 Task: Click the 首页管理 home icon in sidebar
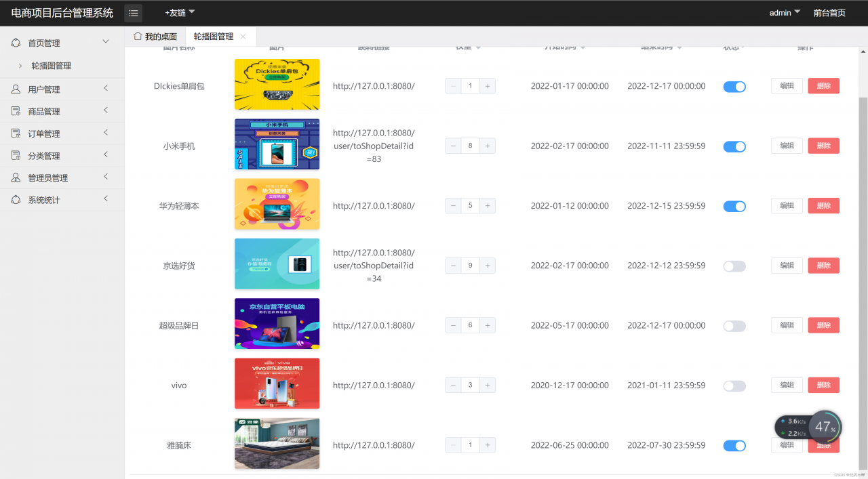point(16,43)
